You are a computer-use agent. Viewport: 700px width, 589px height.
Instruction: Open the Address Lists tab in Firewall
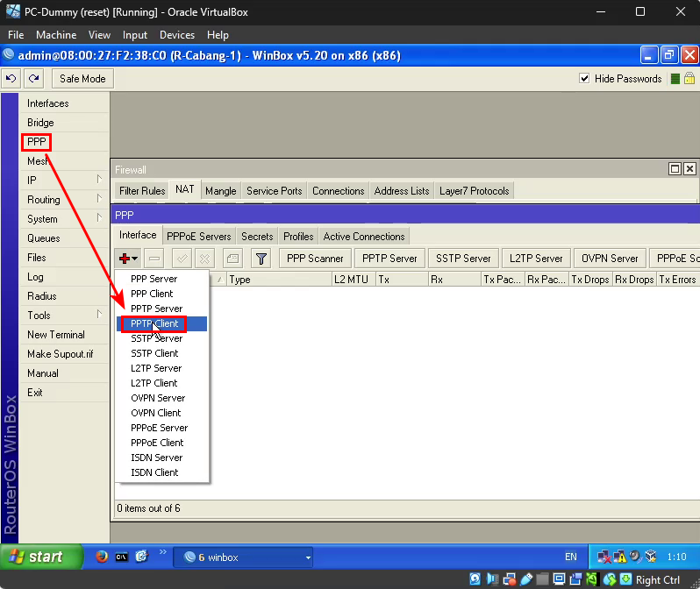pos(402,191)
